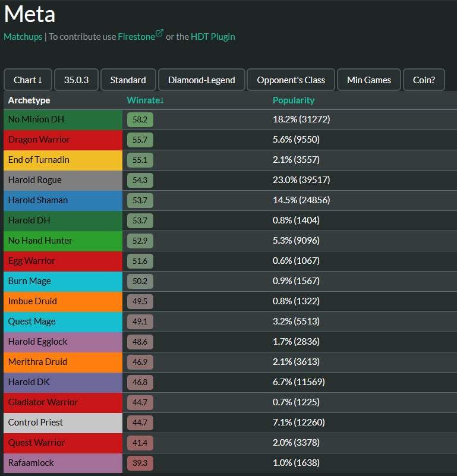The height and width of the screenshot is (476, 457).
Task: Sort table by Winrate column
Action: point(146,100)
